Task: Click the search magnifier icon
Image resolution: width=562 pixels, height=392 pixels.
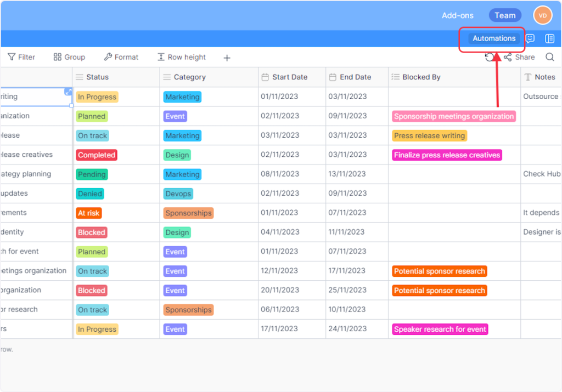Action: tap(549, 57)
